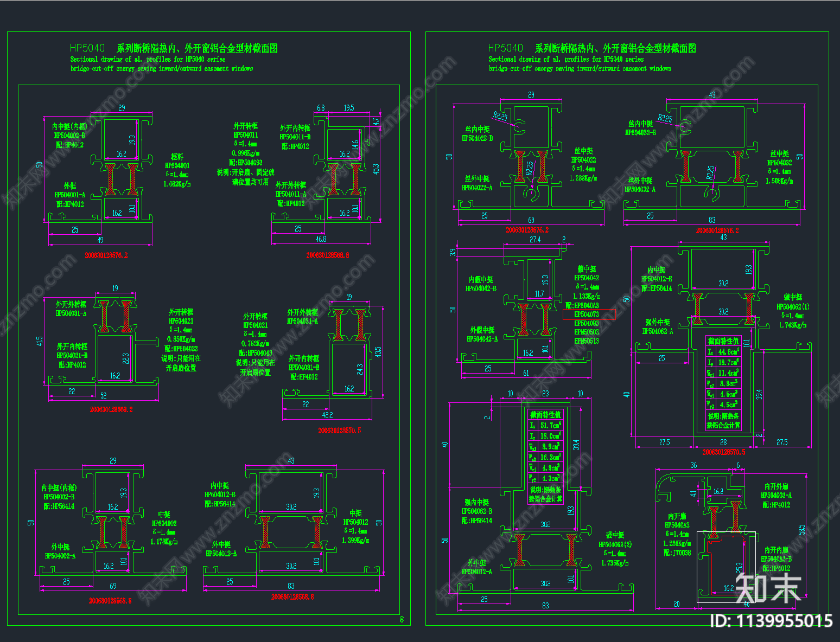Click the HP504042-B profile label
The height and width of the screenshot is (642, 840).
tap(481, 288)
